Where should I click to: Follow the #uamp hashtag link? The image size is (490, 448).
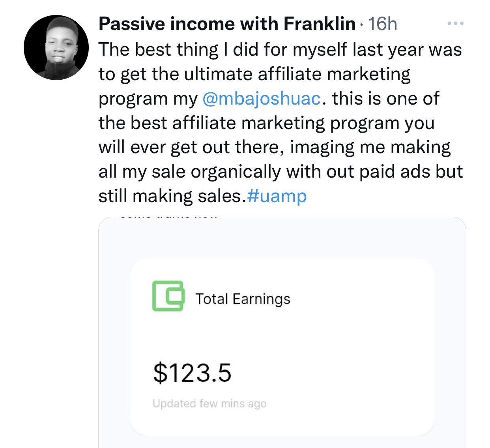coord(277,196)
